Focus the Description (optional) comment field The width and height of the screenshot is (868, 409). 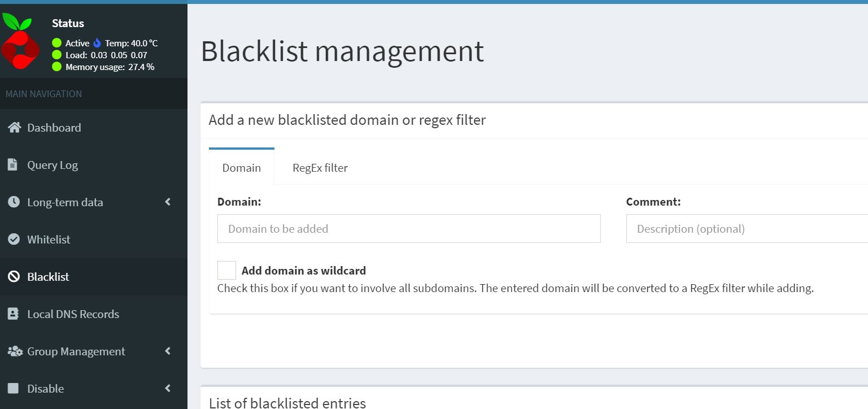tap(747, 229)
